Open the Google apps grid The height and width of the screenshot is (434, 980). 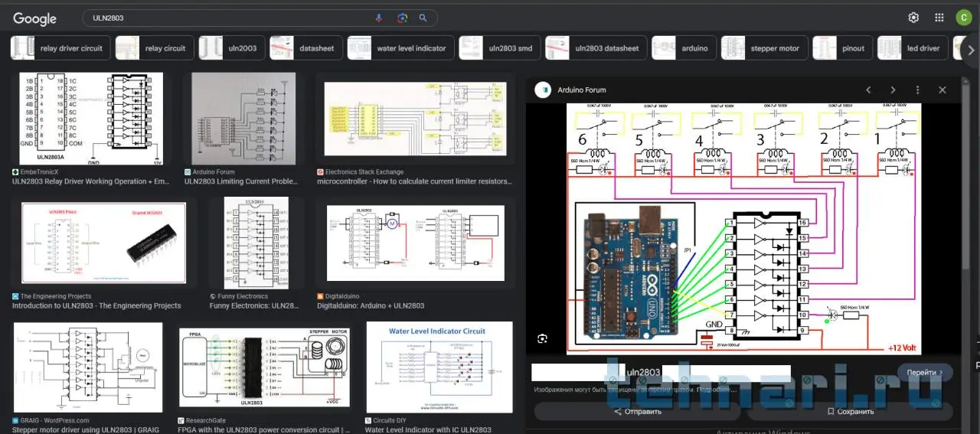(x=939, y=18)
